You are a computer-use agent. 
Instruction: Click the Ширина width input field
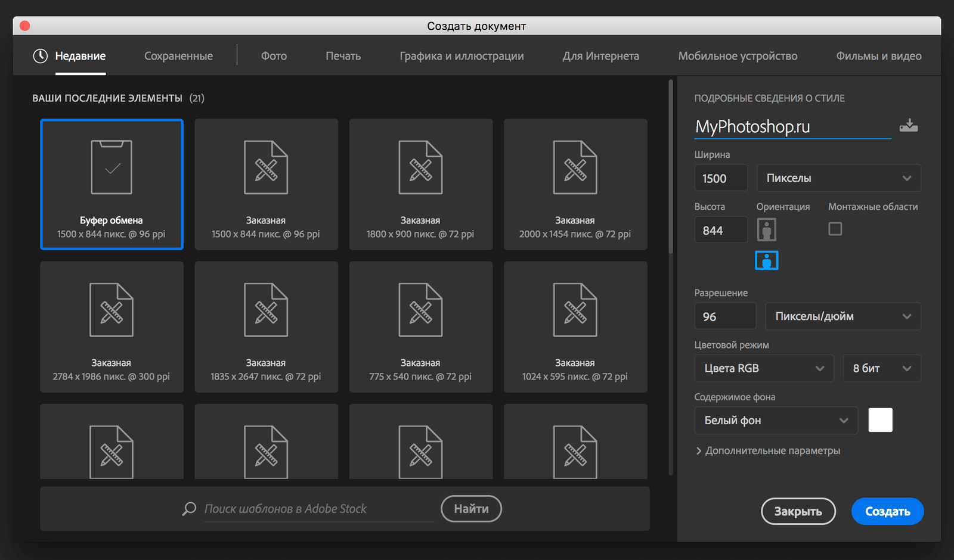click(721, 178)
